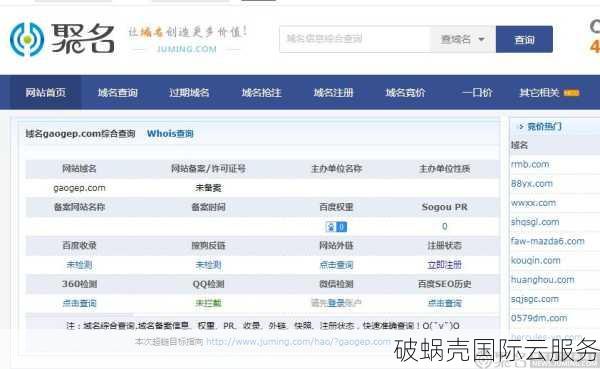Open shqsgl.com in the hot auction list

click(535, 222)
